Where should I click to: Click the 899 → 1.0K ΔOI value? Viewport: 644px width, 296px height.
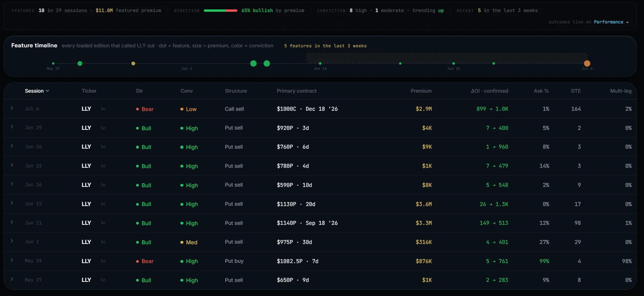click(492, 109)
